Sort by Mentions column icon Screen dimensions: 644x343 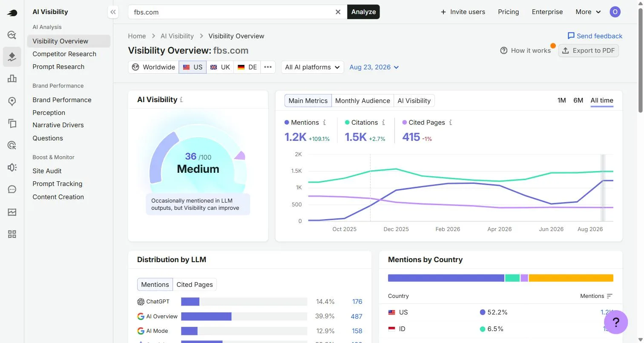609,296
